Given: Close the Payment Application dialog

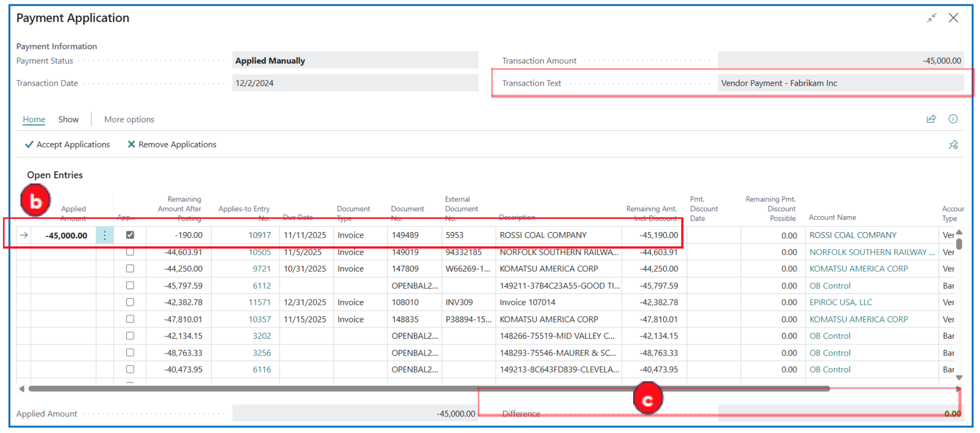Looking at the screenshot, I should coord(953,18).
